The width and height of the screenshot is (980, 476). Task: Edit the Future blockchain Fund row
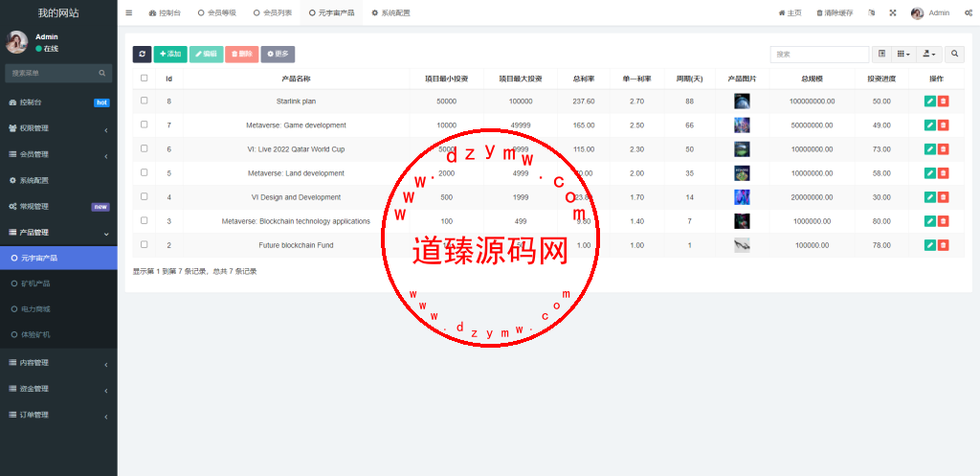point(930,245)
